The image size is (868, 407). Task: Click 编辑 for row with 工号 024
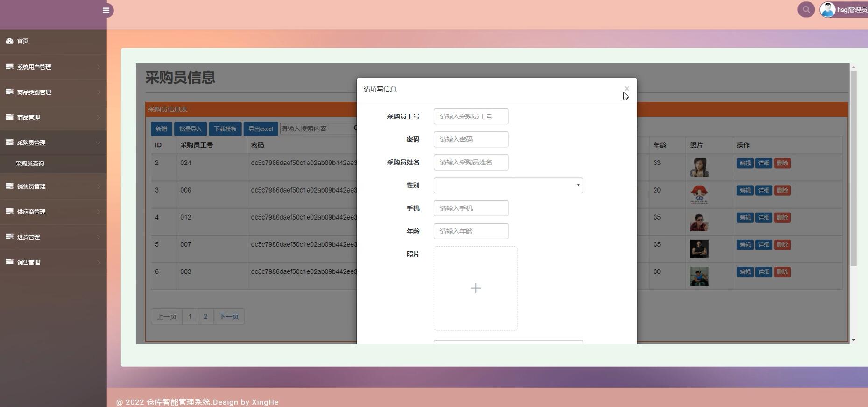(x=745, y=163)
